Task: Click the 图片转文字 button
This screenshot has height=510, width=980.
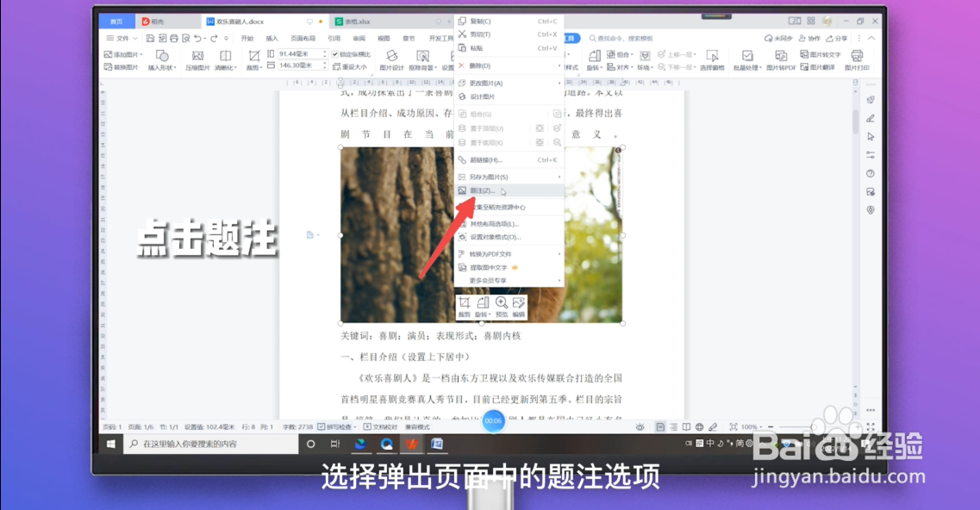Action: click(821, 54)
